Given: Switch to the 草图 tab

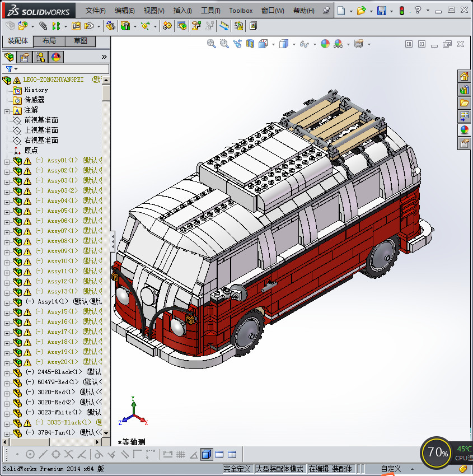Looking at the screenshot, I should (81, 41).
